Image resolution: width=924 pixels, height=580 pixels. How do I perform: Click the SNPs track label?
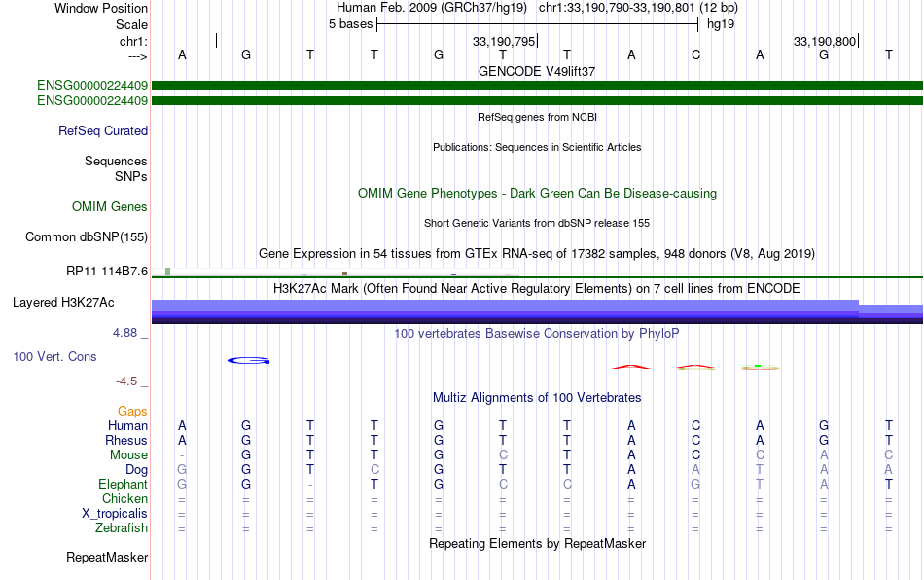131,176
